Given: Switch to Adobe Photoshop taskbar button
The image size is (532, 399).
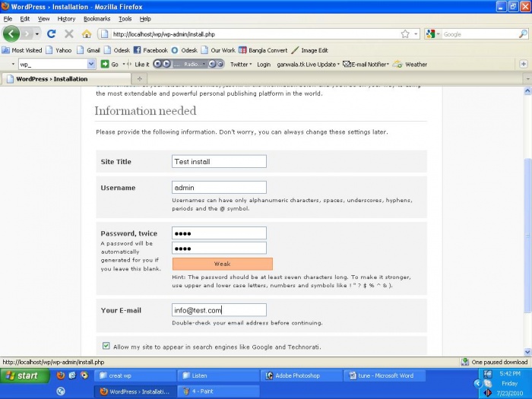Looking at the screenshot, I should 301,375.
